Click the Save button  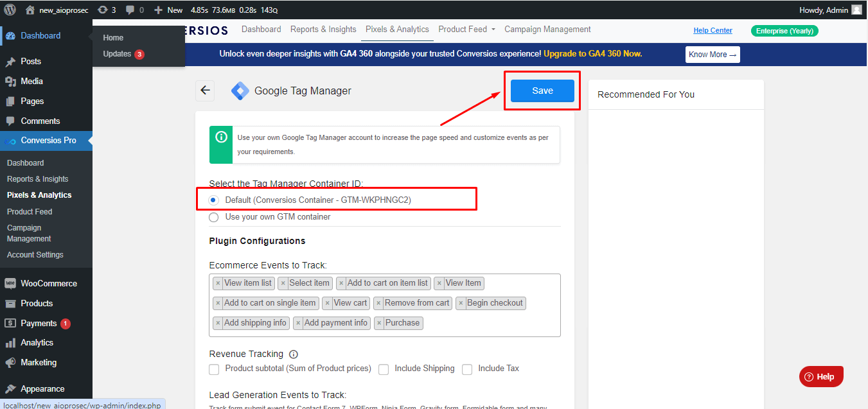click(x=542, y=91)
